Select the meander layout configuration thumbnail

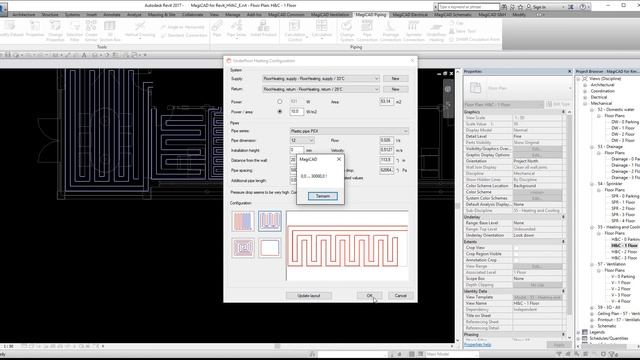(x=269, y=221)
